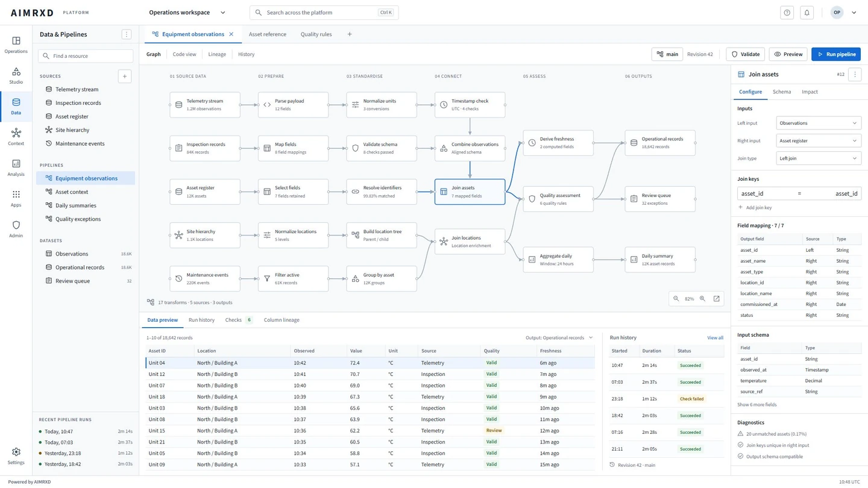Open the Asset reference tab
Viewport: 868px width, 488px height.
tap(268, 34)
